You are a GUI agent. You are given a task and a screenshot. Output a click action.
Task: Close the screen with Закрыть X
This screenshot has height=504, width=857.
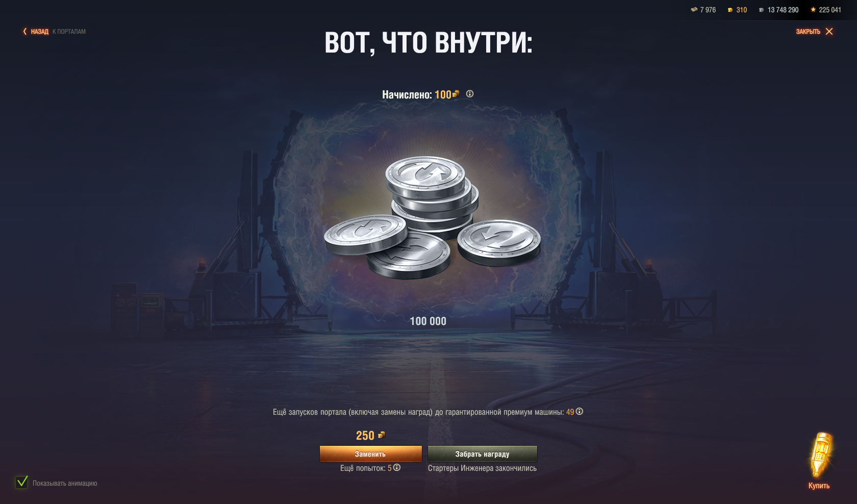click(829, 32)
